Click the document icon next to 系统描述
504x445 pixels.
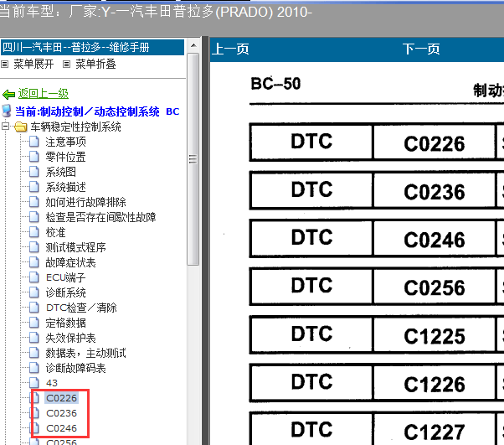pos(34,187)
